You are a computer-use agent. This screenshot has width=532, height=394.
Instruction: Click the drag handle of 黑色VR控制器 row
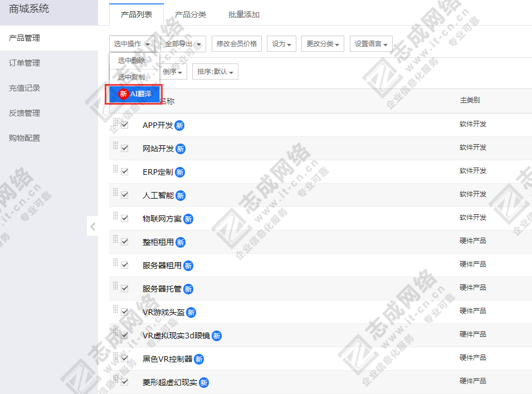(115, 356)
